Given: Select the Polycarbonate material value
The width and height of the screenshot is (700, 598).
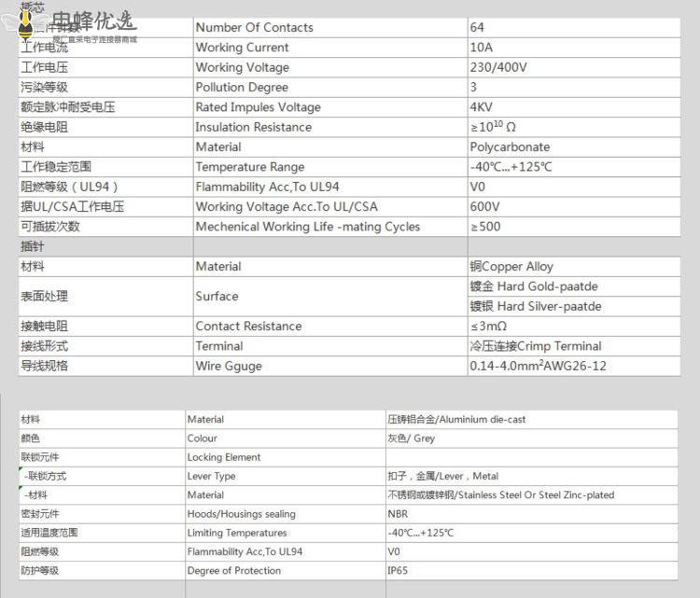Looking at the screenshot, I should click(x=510, y=147).
